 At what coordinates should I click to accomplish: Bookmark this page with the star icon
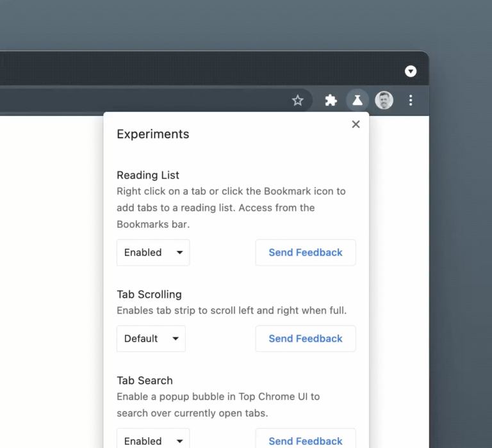click(298, 100)
